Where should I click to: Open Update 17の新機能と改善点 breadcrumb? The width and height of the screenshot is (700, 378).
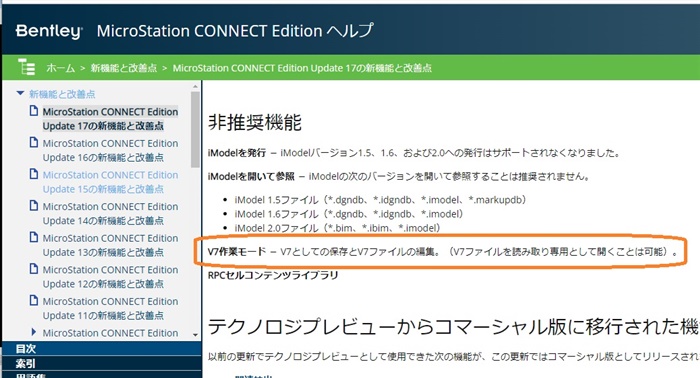point(302,68)
